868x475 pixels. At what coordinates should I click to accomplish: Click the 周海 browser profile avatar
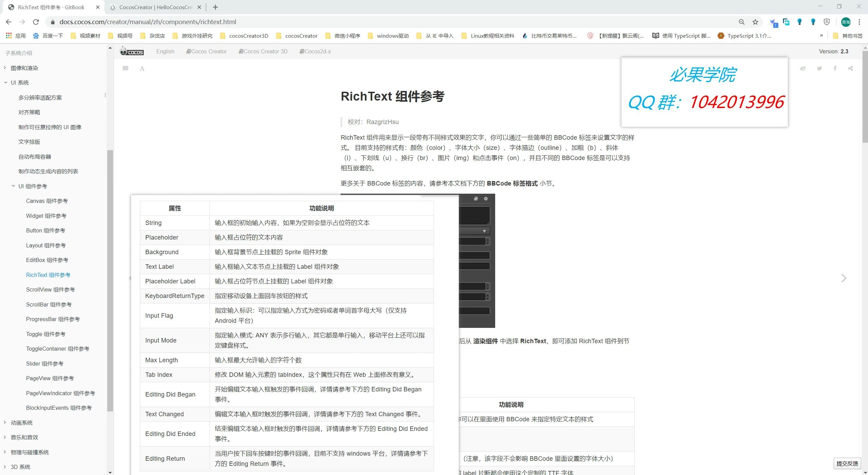[846, 22]
